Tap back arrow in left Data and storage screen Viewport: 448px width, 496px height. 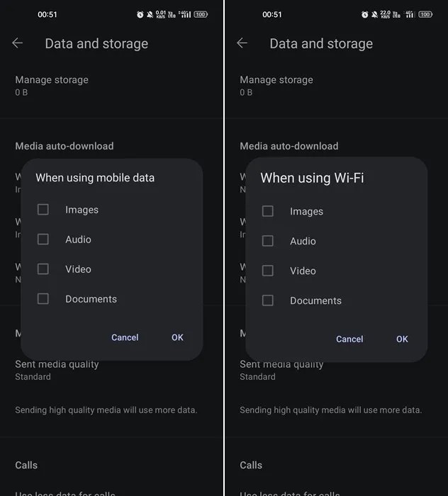[x=18, y=43]
